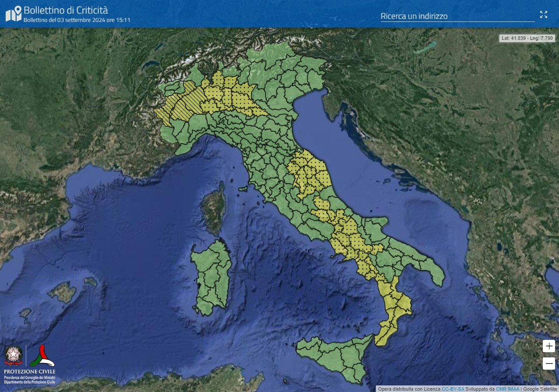
Task: Open the CC-BY-SA license link
Action: [453, 389]
